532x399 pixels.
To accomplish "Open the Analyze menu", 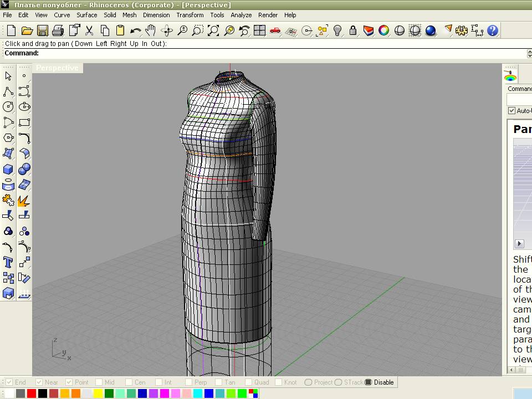I will pos(241,15).
